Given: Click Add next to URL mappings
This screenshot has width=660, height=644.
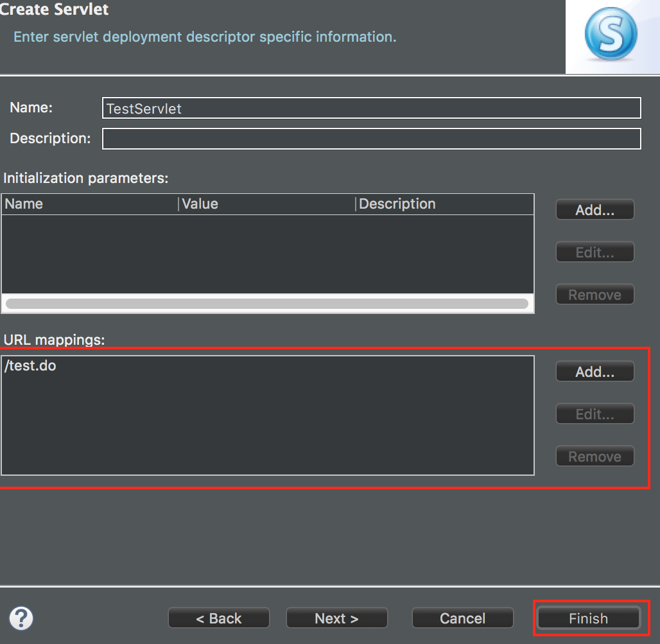Looking at the screenshot, I should point(594,371).
